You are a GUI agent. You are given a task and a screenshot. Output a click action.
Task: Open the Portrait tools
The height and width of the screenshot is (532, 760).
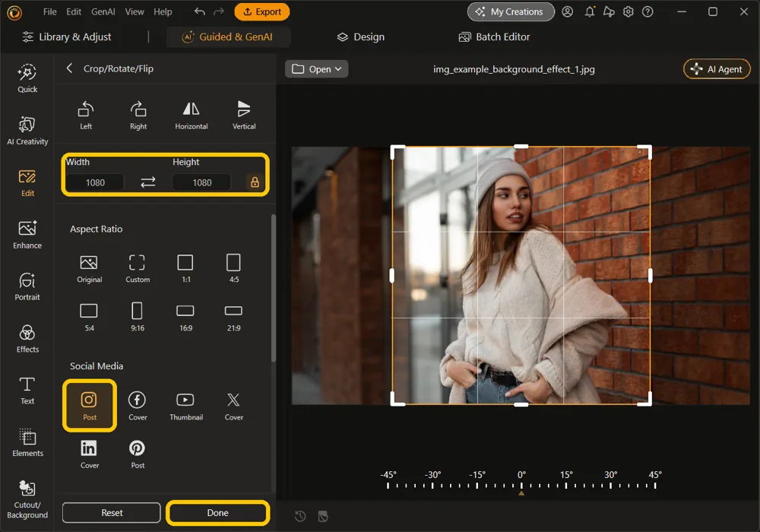point(27,287)
